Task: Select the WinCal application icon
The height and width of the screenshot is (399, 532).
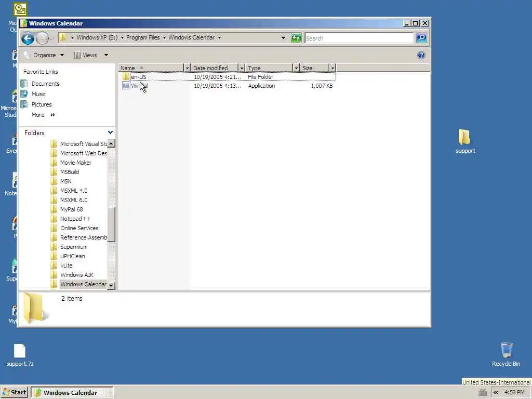Action: pyautogui.click(x=126, y=86)
